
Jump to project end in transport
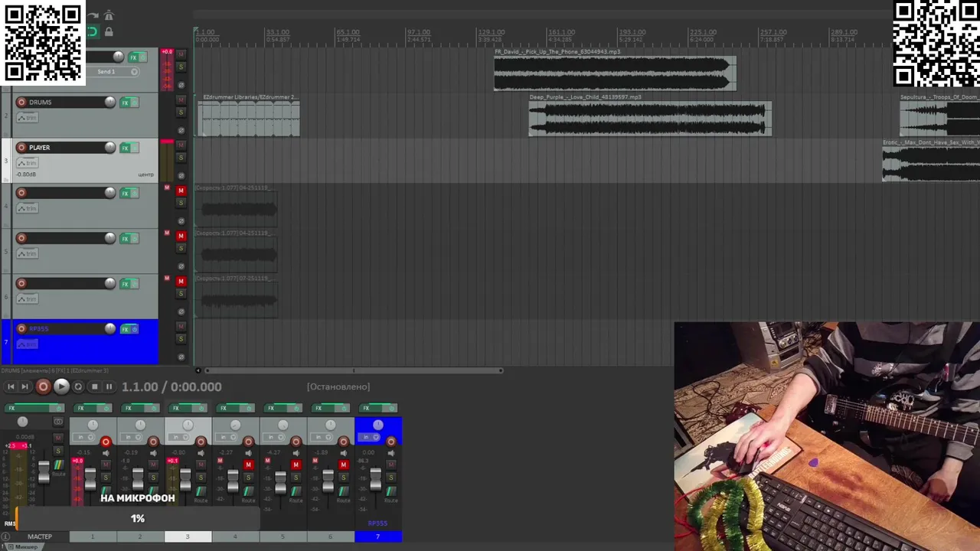pos(24,387)
